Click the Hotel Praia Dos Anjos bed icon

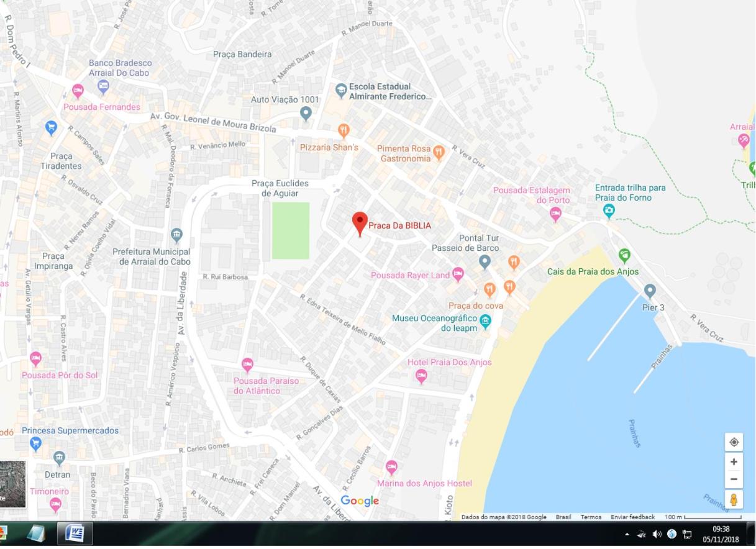(x=421, y=375)
